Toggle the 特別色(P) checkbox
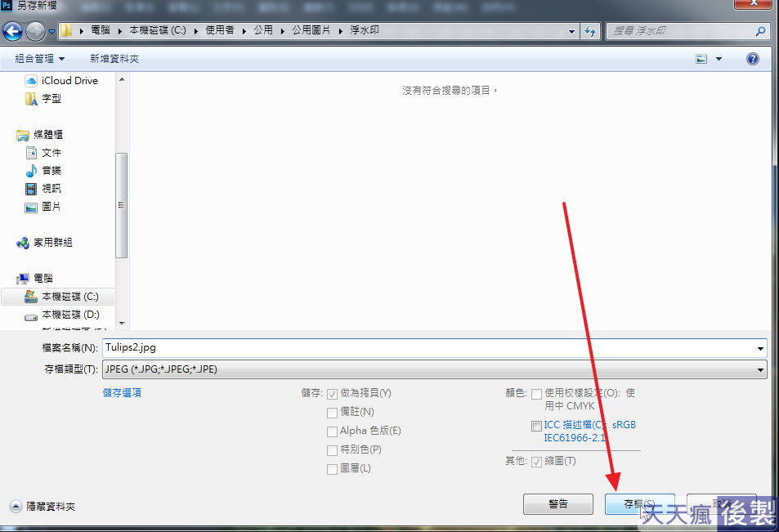Screen dimensions: 779x532 [332, 450]
